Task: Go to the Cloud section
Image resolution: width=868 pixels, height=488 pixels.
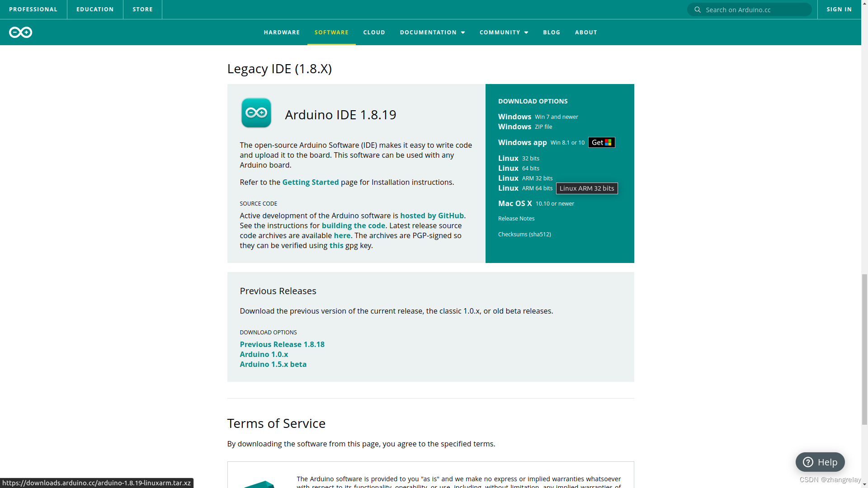Action: [x=374, y=32]
